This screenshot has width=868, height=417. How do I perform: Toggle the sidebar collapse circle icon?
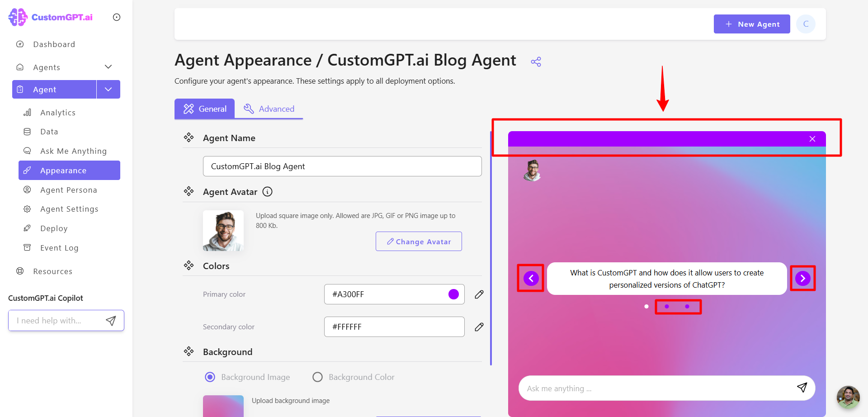click(x=117, y=17)
